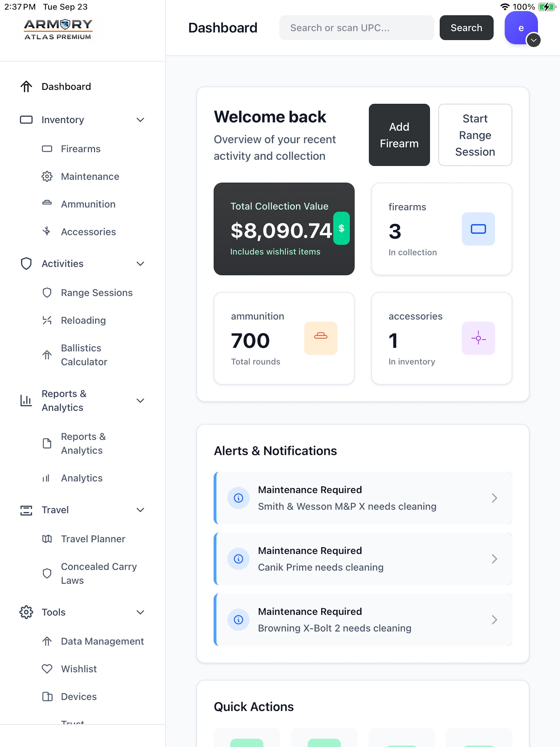This screenshot has width=560, height=747.
Task: Click the Dashboard home icon in sidebar
Action: pos(26,87)
